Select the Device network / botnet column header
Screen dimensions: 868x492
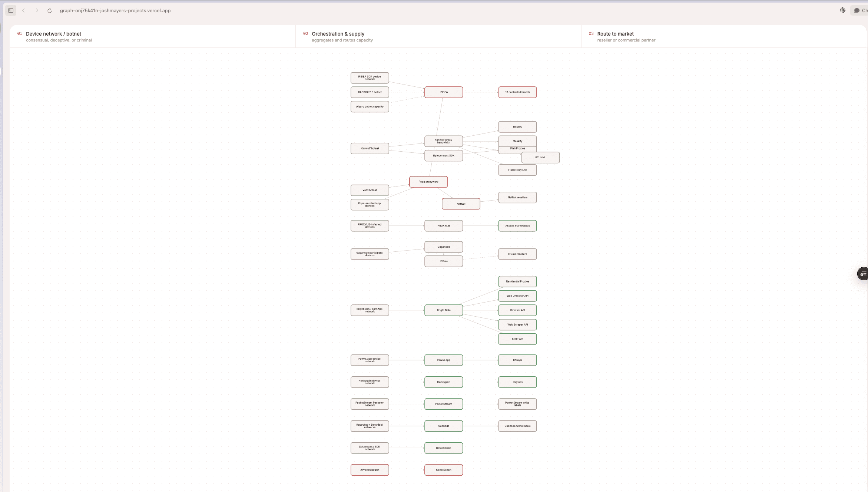53,34
